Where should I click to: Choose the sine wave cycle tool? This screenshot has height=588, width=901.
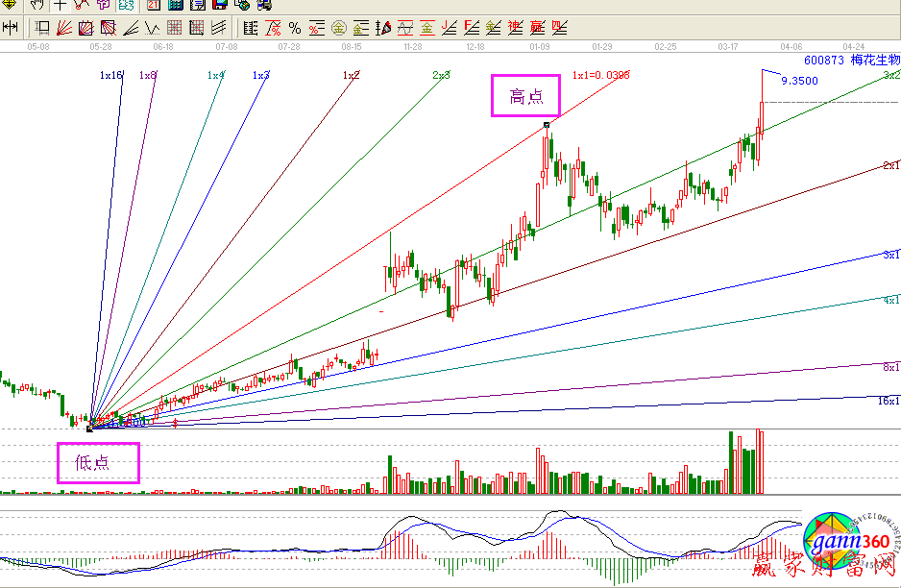point(404,28)
